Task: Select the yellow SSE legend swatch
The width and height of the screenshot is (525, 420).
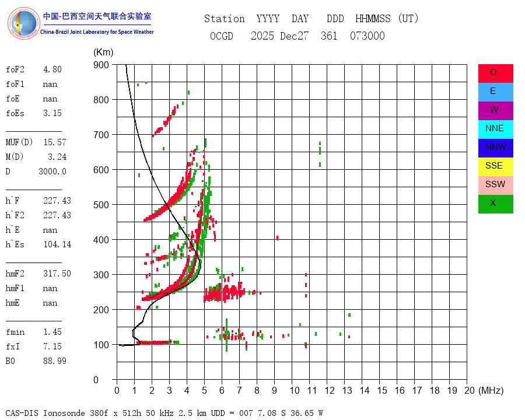Action: 495,167
